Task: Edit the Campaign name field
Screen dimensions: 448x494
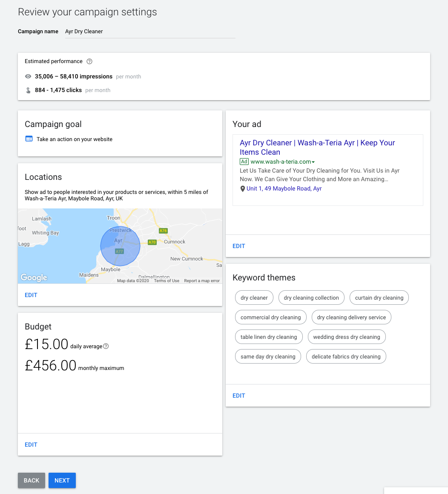Action: point(150,32)
